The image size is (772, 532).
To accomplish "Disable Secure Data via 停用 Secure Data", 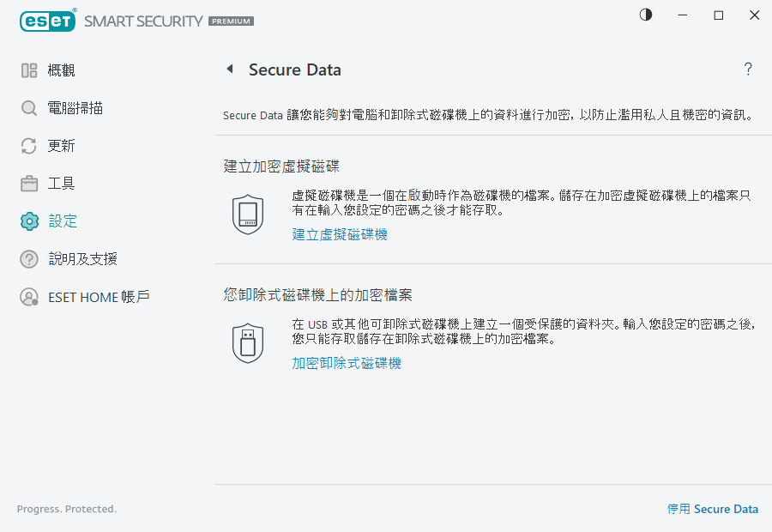I will point(713,508).
